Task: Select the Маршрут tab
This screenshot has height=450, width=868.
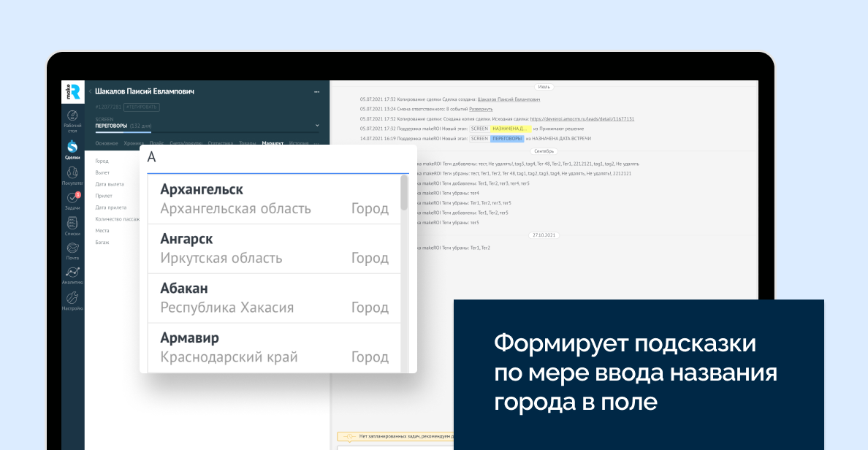Action: (x=273, y=142)
